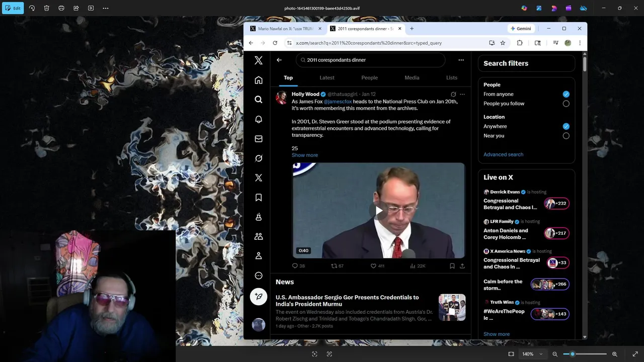The image size is (644, 362).
Task: Open a new browser tab with plus button
Action: point(412,29)
